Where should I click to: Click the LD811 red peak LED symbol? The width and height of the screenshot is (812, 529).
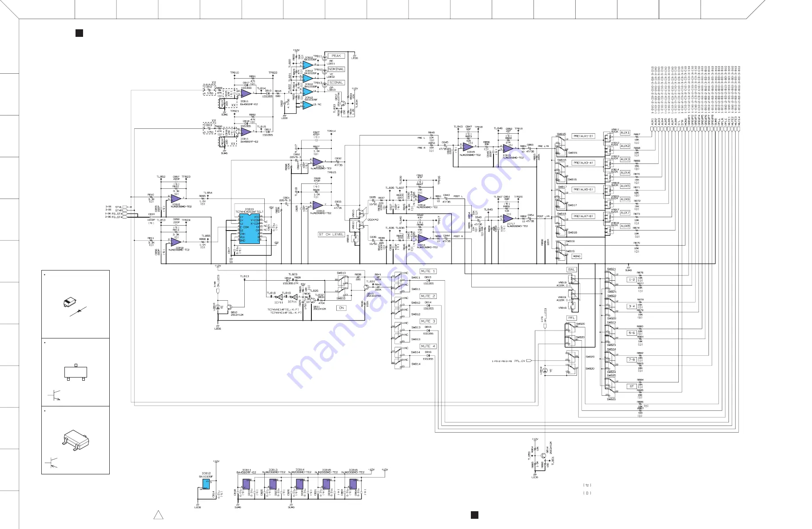(325, 58)
